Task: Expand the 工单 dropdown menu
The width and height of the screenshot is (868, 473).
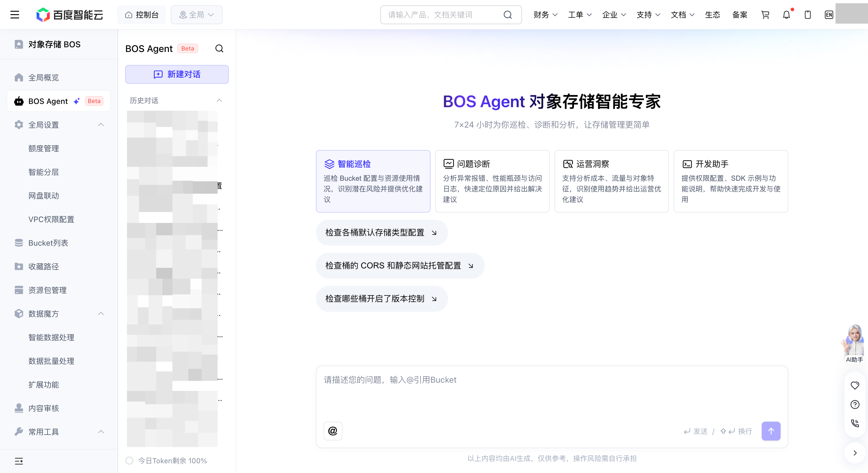Action: [x=580, y=15]
